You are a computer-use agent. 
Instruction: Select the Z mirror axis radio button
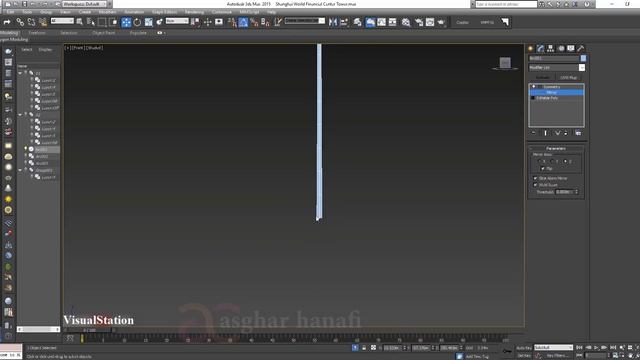[565, 162]
